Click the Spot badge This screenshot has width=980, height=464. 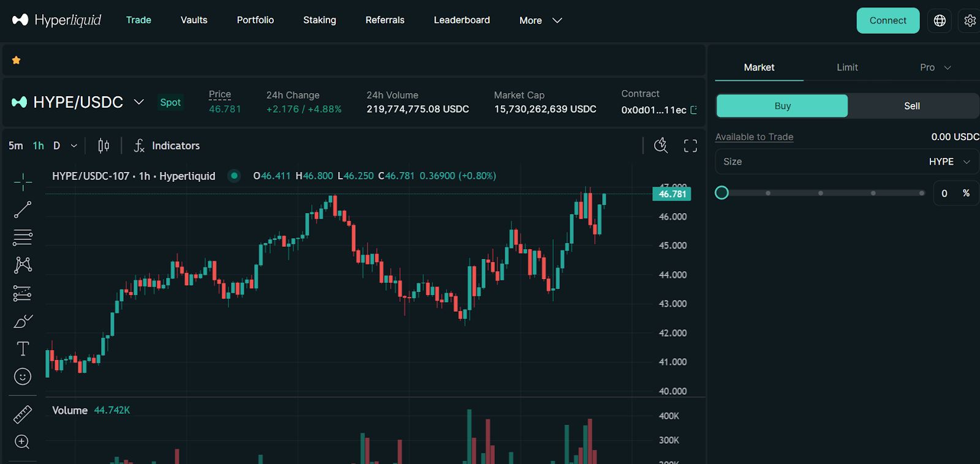[x=170, y=102]
